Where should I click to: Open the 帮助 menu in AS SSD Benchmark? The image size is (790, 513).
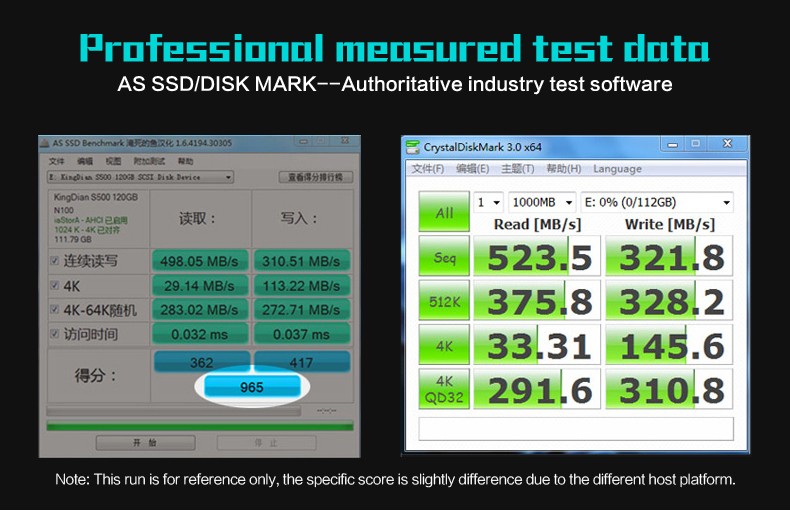pos(185,161)
